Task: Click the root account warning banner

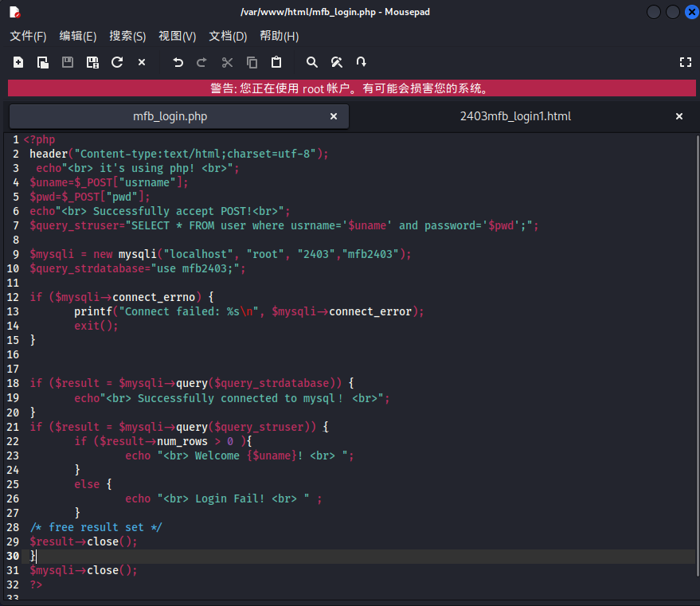Action: (352, 88)
